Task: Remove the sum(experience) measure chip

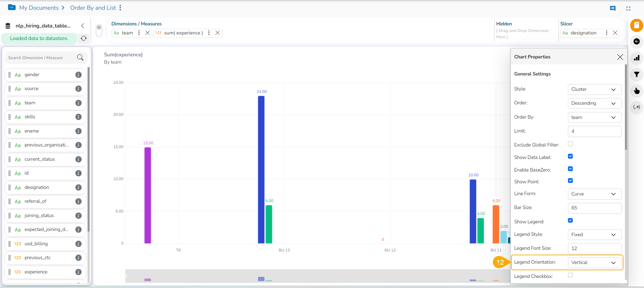Action: (x=217, y=33)
